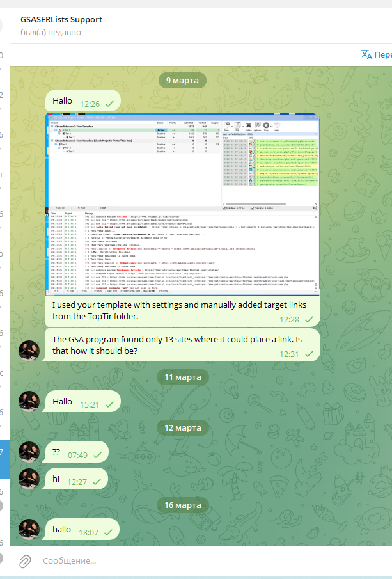Open sender avatar beside 'hi' 12:27 message
392x579 pixels.
coord(29,479)
